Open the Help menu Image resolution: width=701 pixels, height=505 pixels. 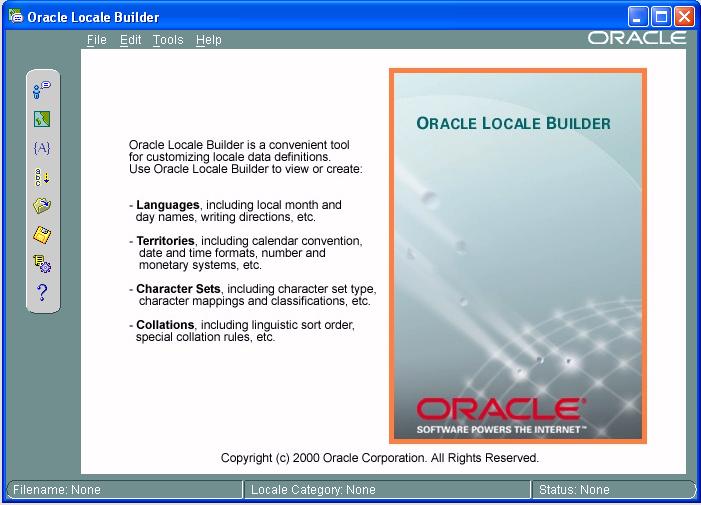(x=208, y=40)
